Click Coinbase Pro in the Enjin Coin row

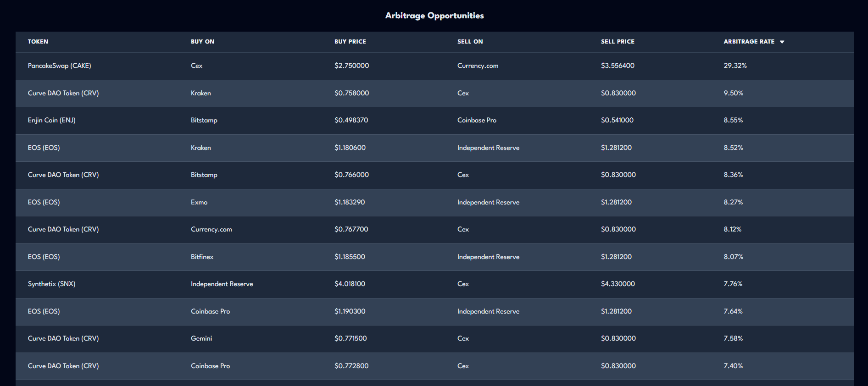[x=477, y=120]
